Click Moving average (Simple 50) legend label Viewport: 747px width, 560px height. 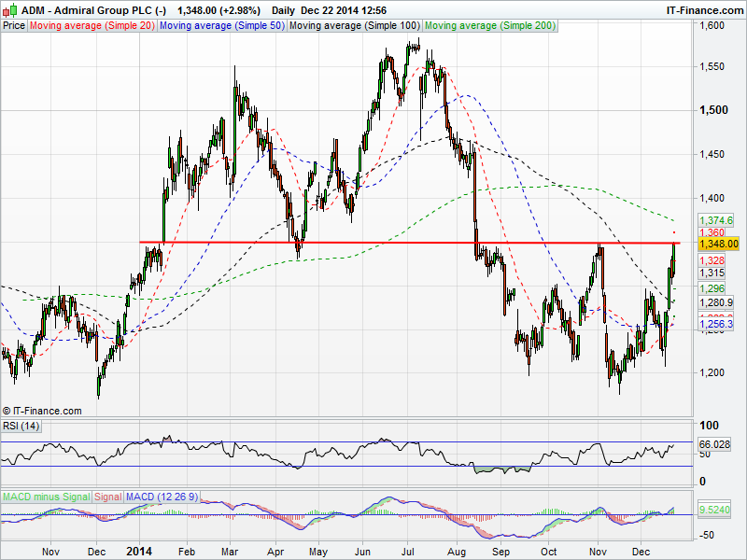point(221,26)
